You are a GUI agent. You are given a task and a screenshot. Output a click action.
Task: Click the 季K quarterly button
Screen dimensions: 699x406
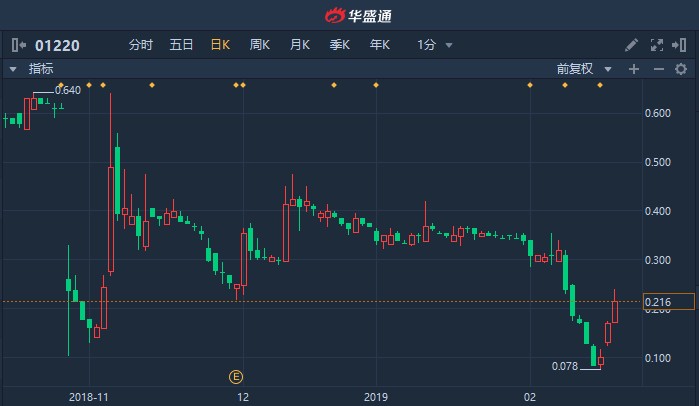pos(340,45)
